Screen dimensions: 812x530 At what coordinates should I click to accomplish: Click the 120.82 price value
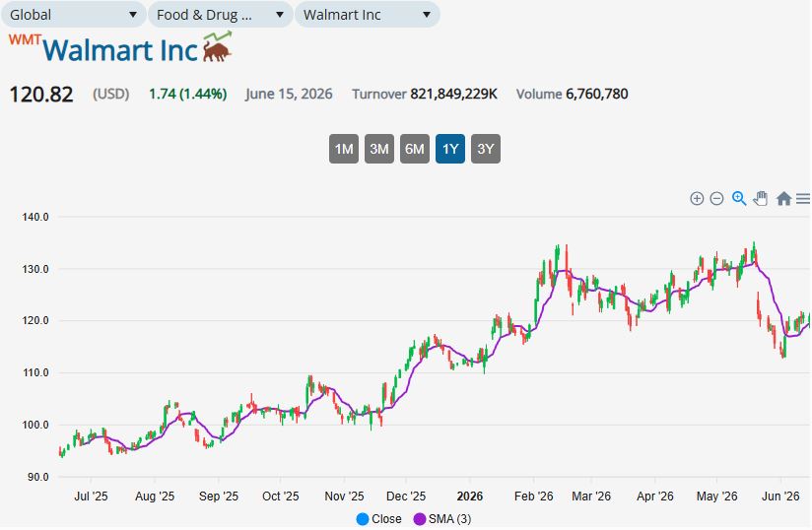pos(41,95)
